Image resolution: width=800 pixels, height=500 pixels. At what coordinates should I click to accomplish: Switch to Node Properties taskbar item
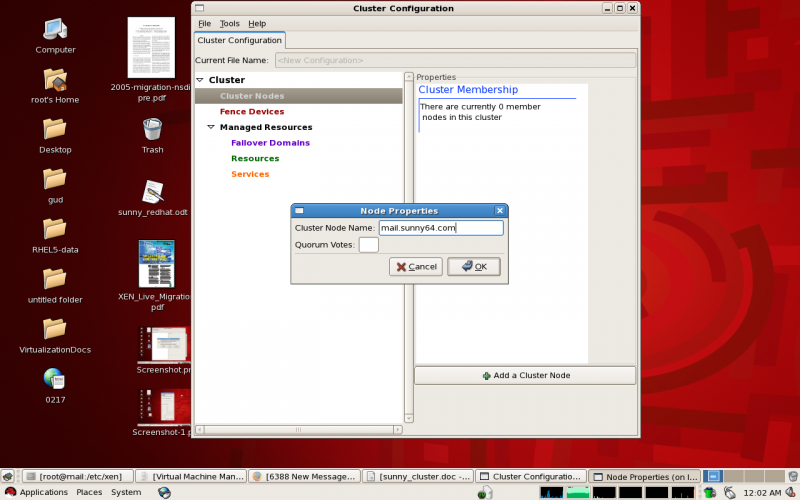(x=644, y=477)
